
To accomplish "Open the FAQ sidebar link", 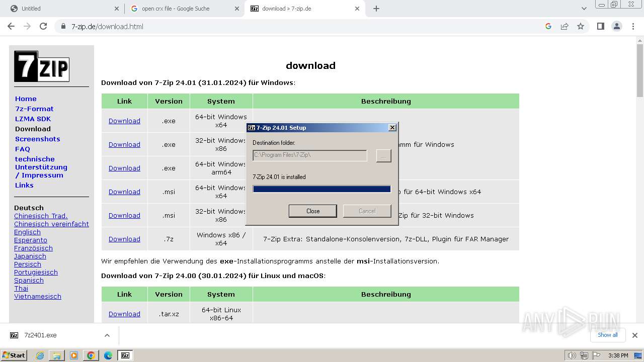I will (x=23, y=149).
